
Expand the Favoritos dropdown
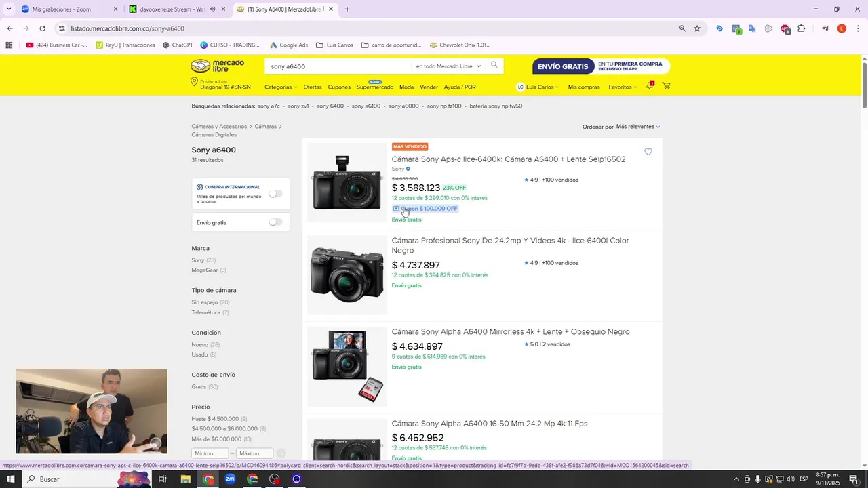(623, 87)
